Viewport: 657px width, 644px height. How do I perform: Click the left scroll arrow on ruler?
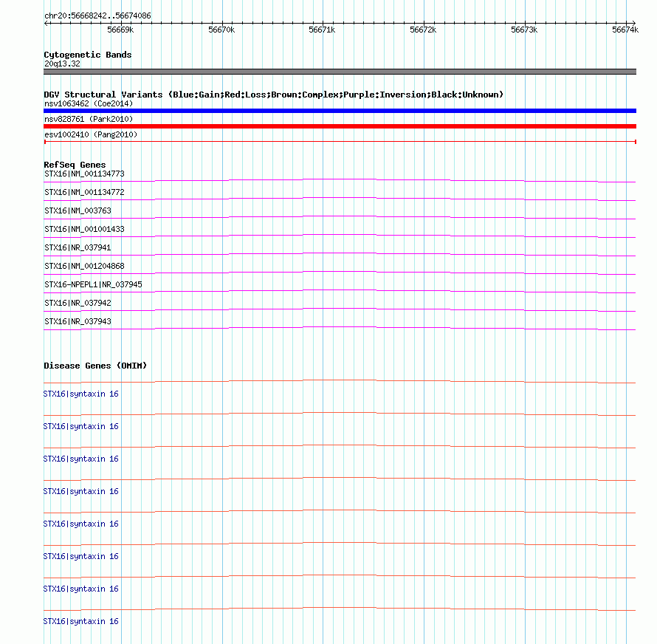(46, 24)
